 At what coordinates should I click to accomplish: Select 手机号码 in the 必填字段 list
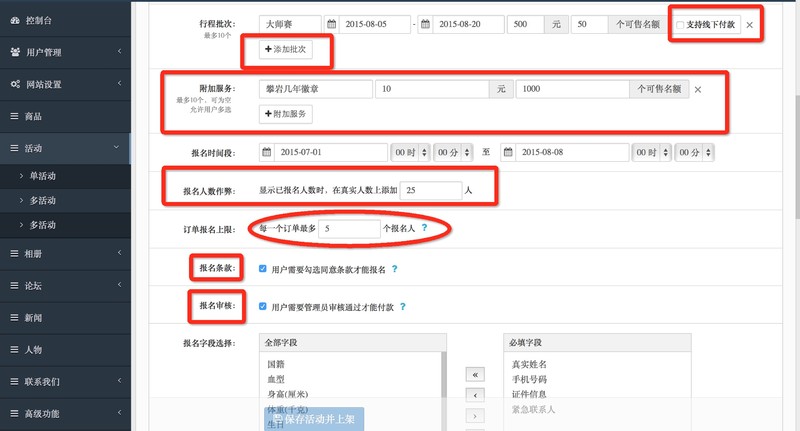[529, 379]
